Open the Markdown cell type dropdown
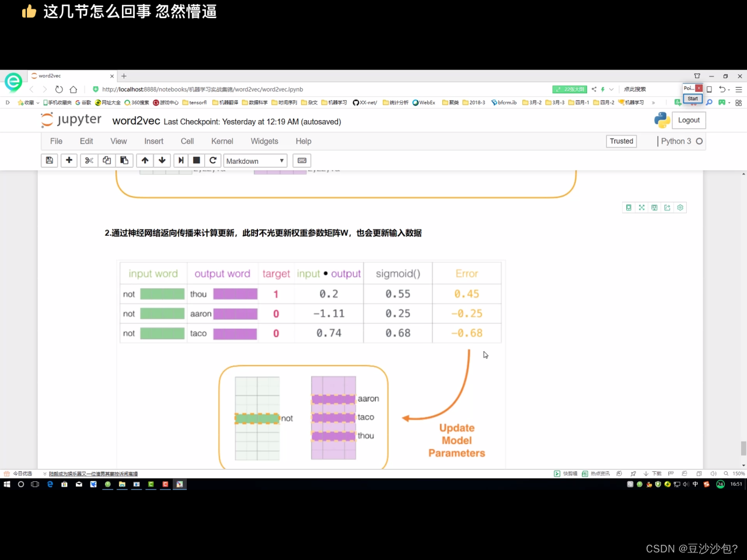747x560 pixels. point(255,160)
